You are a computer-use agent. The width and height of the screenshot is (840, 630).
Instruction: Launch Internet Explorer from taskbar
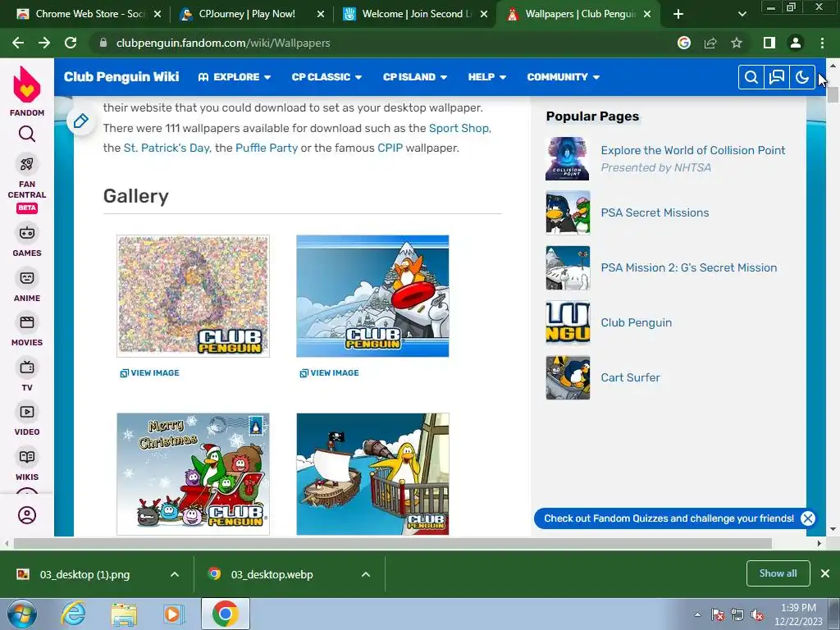coord(73,614)
